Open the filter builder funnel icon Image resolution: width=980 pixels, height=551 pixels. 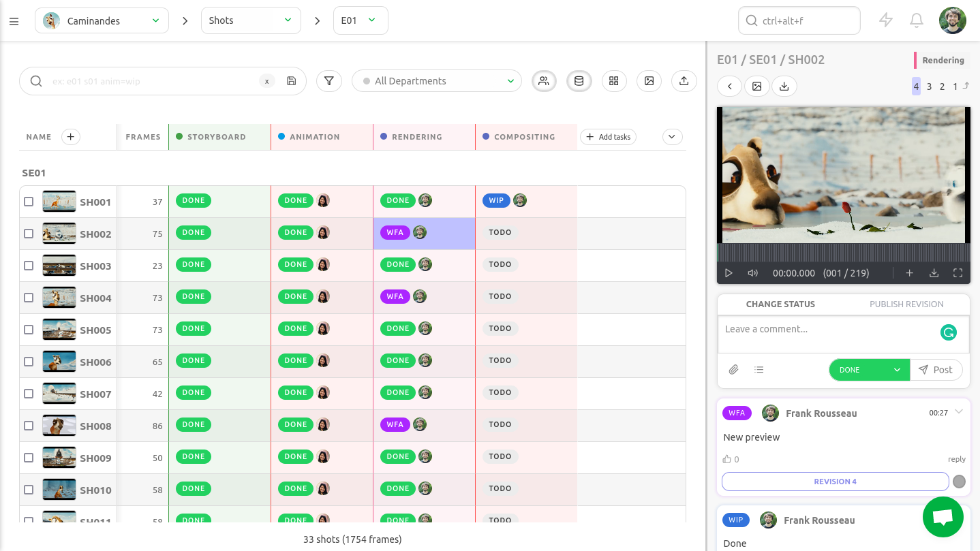[329, 81]
